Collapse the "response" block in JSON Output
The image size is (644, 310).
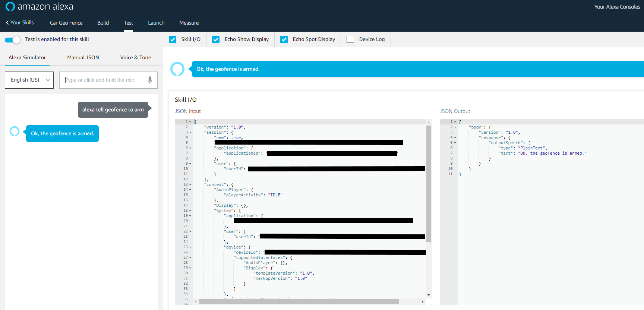tap(455, 137)
